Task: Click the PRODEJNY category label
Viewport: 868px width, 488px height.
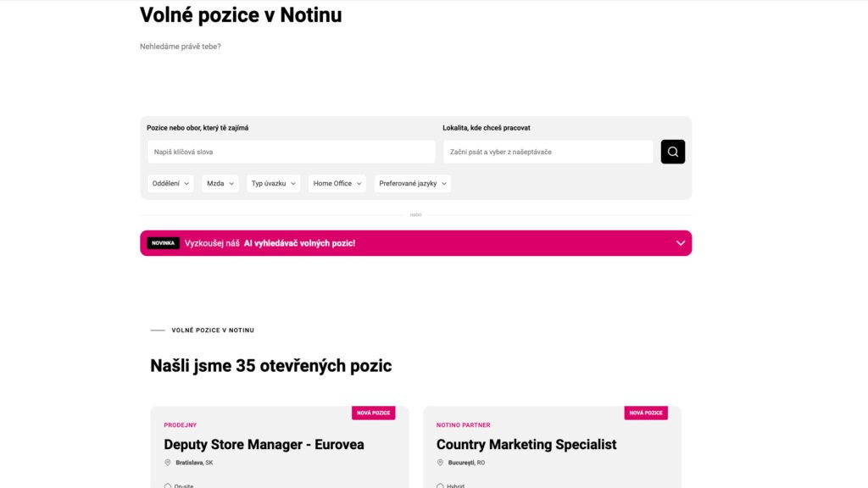Action: point(179,424)
